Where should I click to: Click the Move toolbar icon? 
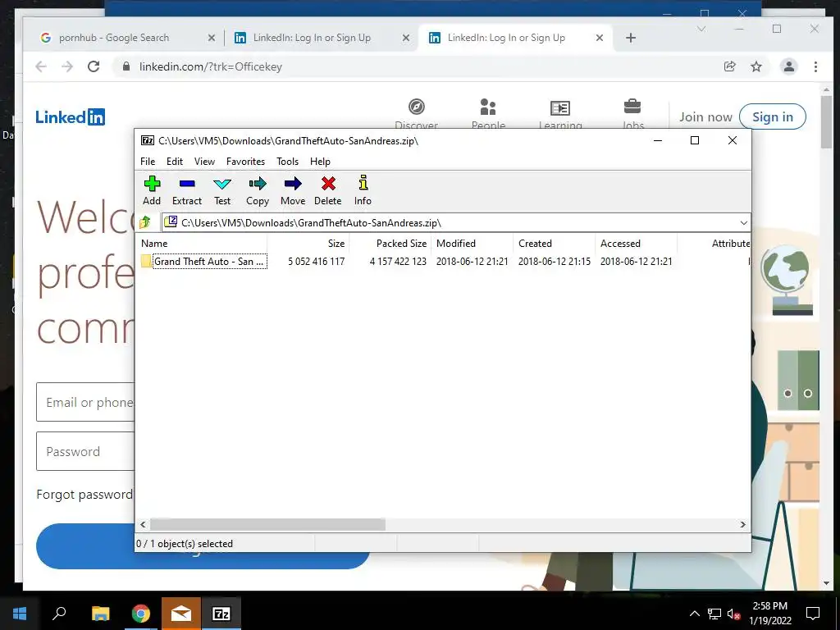tap(293, 190)
